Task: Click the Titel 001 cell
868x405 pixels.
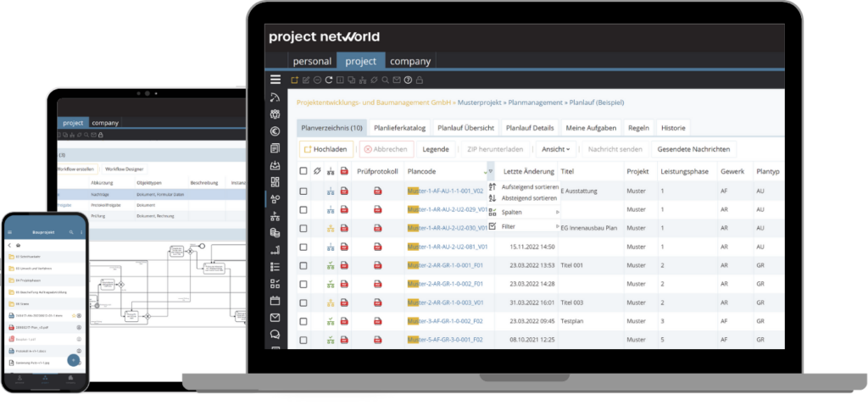Action: click(x=572, y=265)
